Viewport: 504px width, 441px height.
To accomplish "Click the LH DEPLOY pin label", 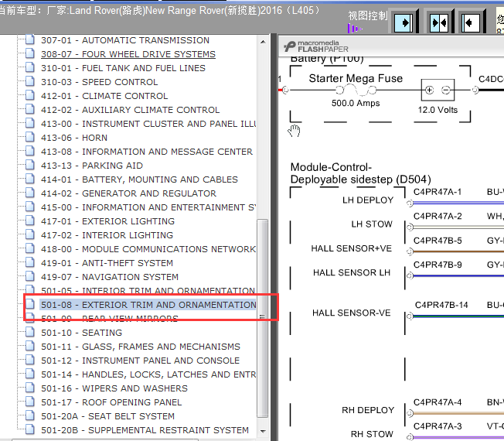I will pyautogui.click(x=368, y=200).
